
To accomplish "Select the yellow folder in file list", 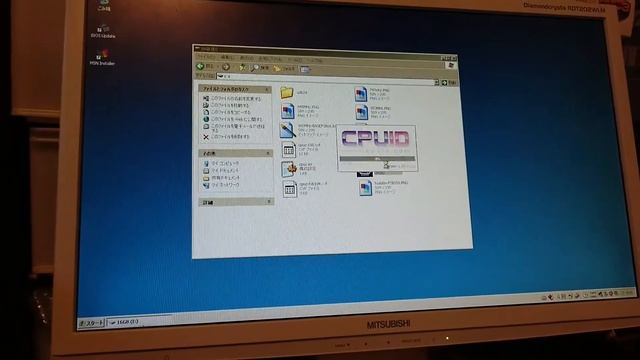I will 287,93.
